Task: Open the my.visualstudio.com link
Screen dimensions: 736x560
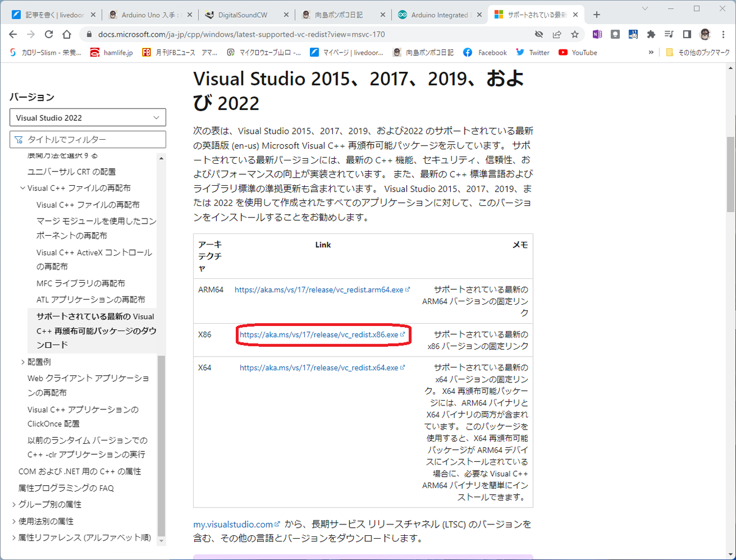Action: pyautogui.click(x=236, y=524)
